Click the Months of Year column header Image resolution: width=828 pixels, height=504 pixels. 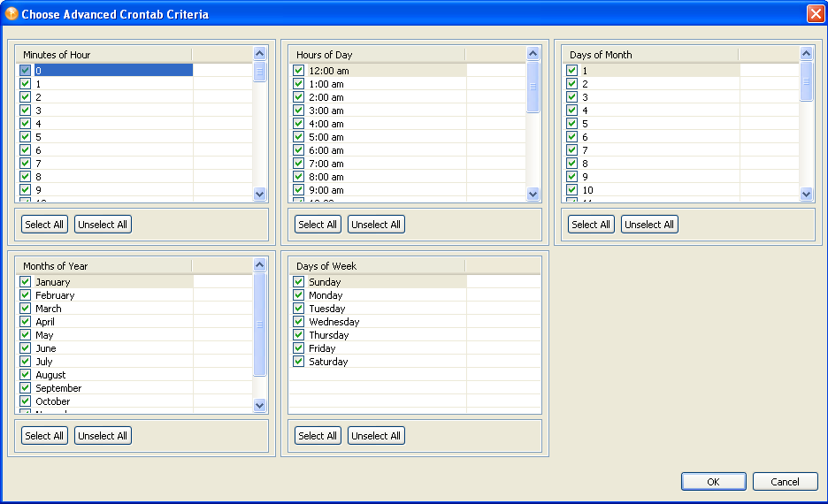(104, 266)
